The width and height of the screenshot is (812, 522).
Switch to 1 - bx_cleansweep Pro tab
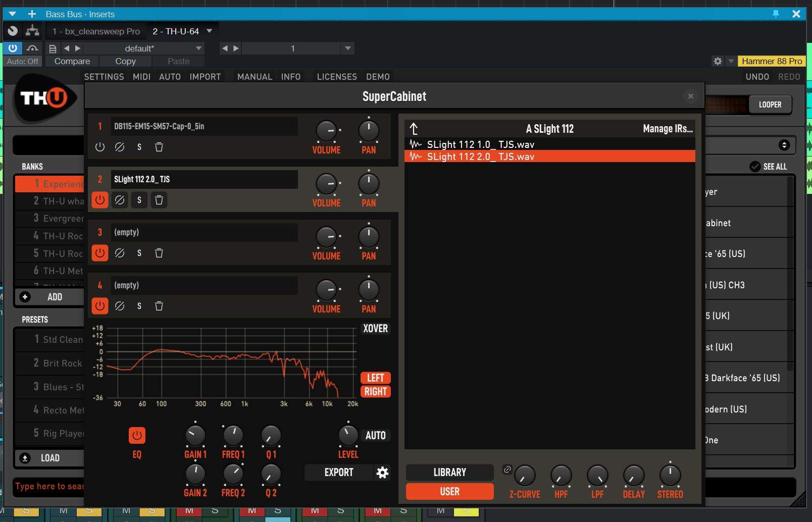click(x=96, y=31)
